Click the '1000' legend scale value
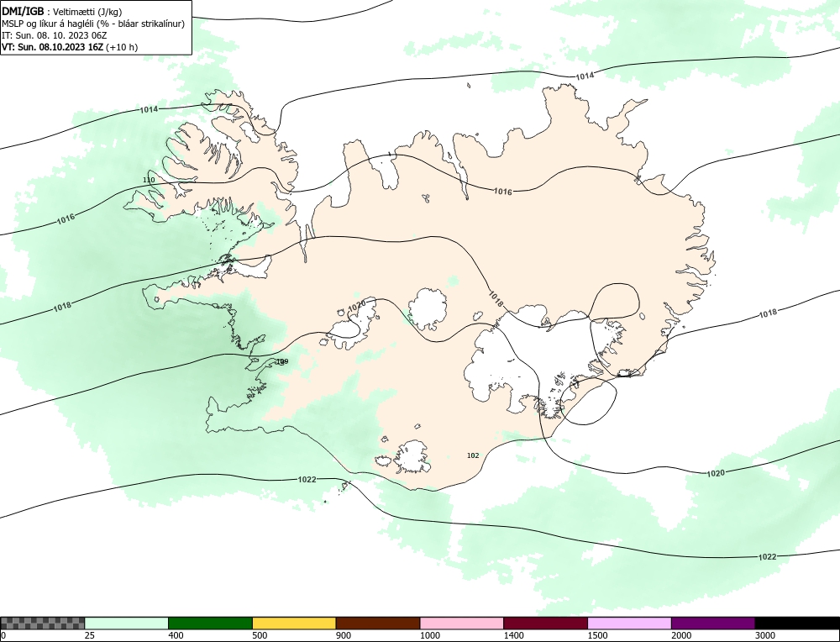 [x=429, y=635]
